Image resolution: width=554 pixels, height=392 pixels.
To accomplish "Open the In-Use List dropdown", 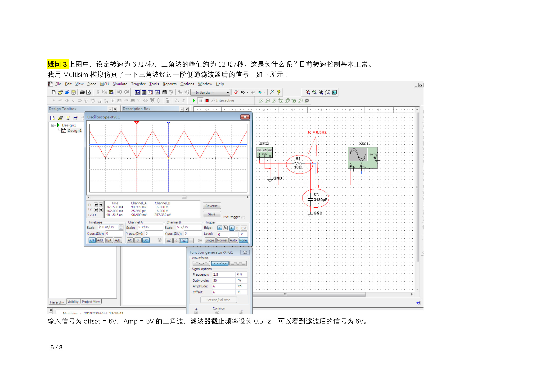I will pos(228,92).
